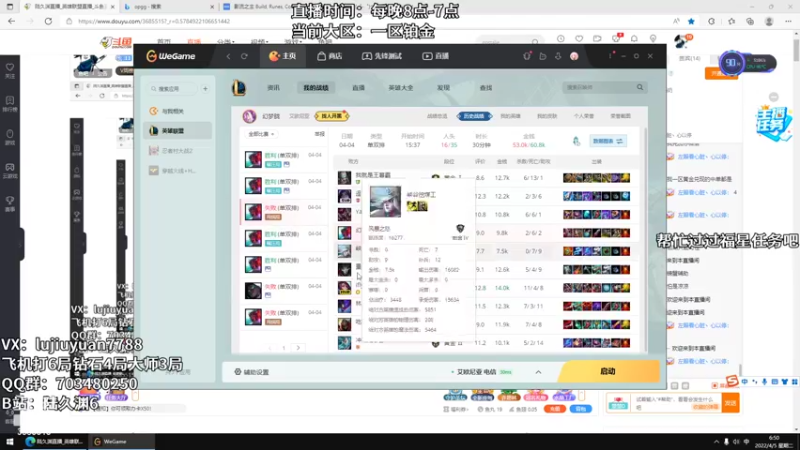Screen dimensions: 800x450
Task: Click the magnifier icon in summoner search
Action: (x=640, y=88)
